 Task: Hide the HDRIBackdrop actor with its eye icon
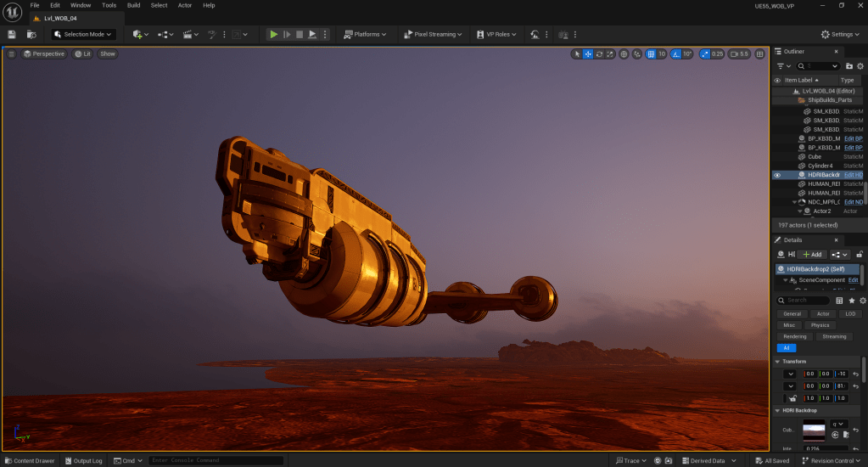pos(777,175)
